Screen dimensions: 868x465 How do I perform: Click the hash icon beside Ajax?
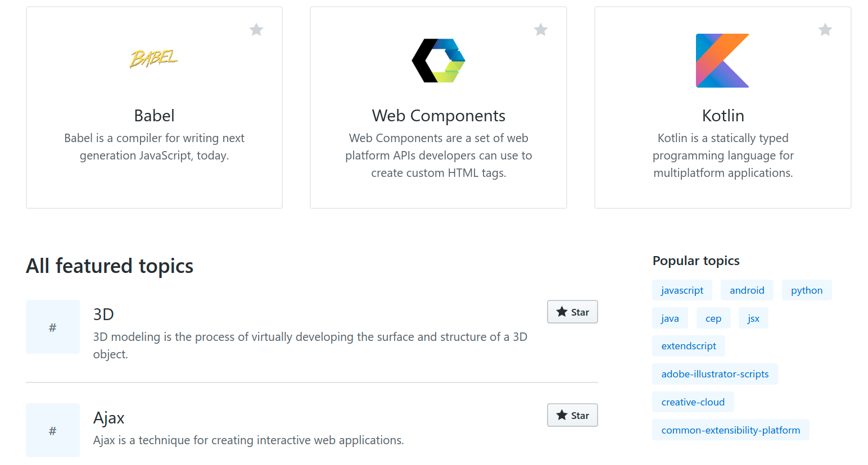coord(53,430)
